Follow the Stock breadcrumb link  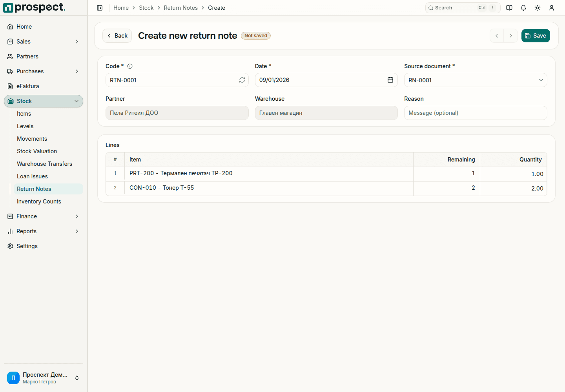(146, 8)
